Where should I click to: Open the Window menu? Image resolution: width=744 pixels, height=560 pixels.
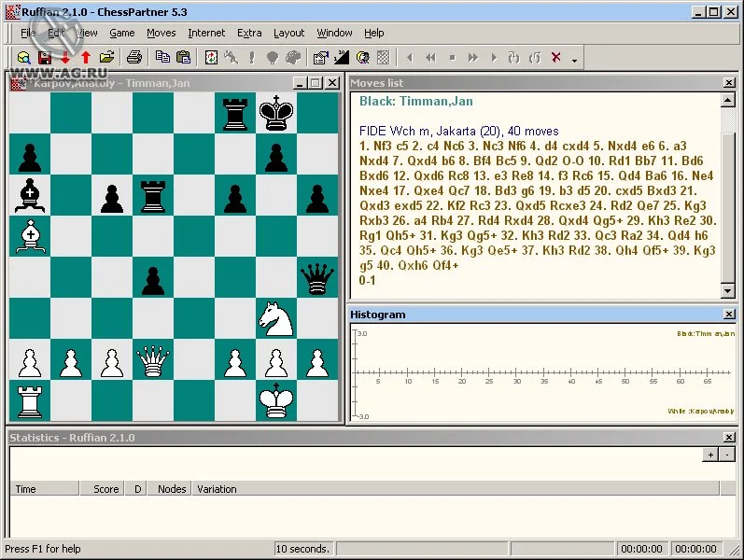coord(334,33)
